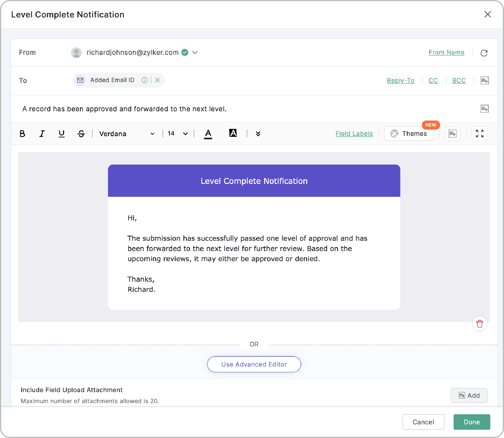The height and width of the screenshot is (438, 504).
Task: Show more formatting options chevron
Action: tap(258, 134)
